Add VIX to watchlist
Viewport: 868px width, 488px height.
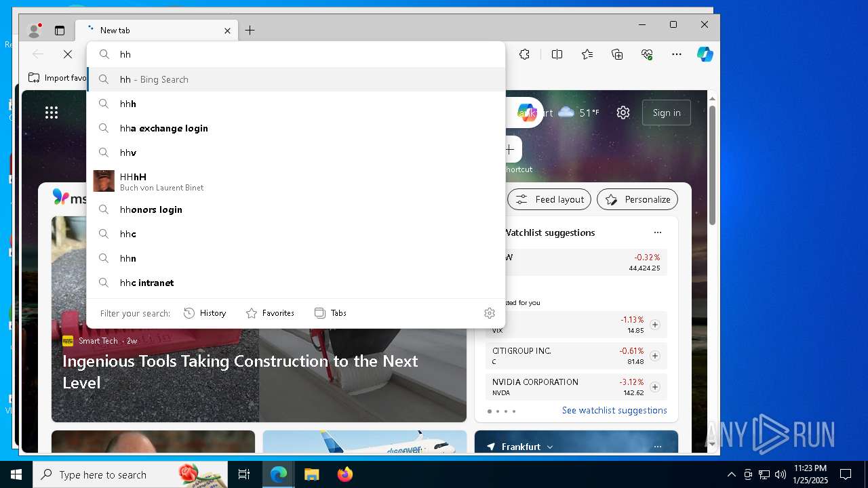coord(655,325)
